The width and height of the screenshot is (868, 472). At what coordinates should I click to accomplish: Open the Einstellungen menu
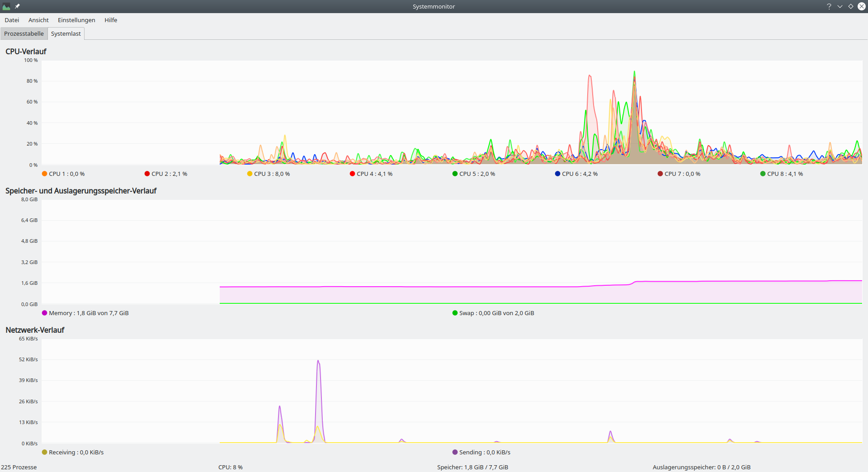(x=76, y=20)
